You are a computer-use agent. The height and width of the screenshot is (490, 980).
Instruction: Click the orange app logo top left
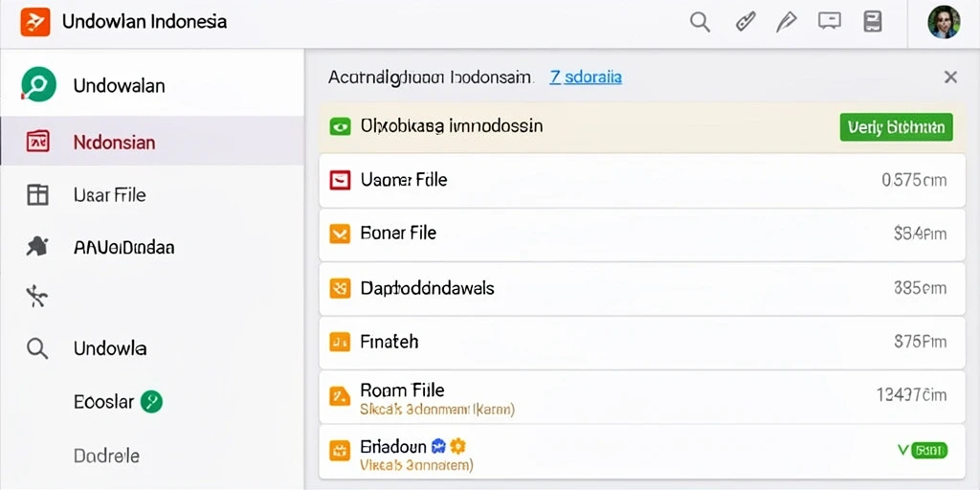click(x=35, y=22)
